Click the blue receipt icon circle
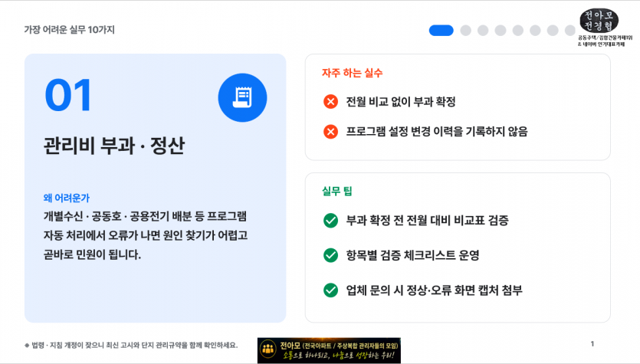The image size is (640, 364). click(x=242, y=97)
